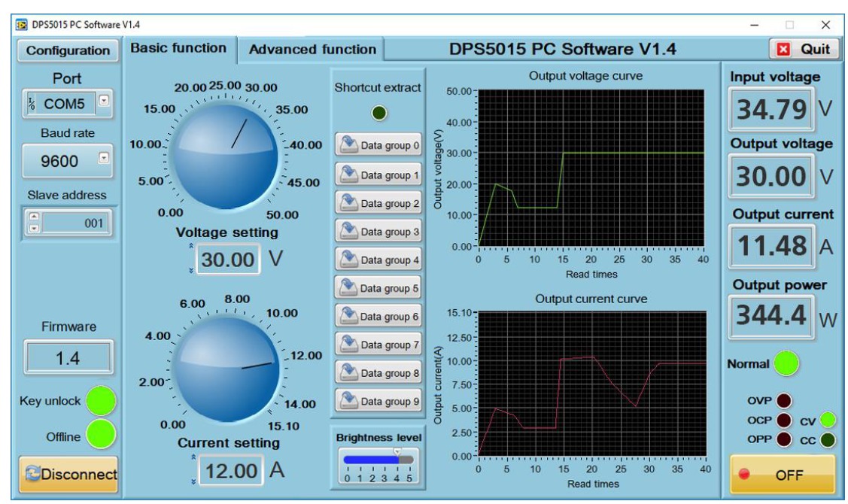
Task: Quit the DPS5015 software
Action: 804,49
